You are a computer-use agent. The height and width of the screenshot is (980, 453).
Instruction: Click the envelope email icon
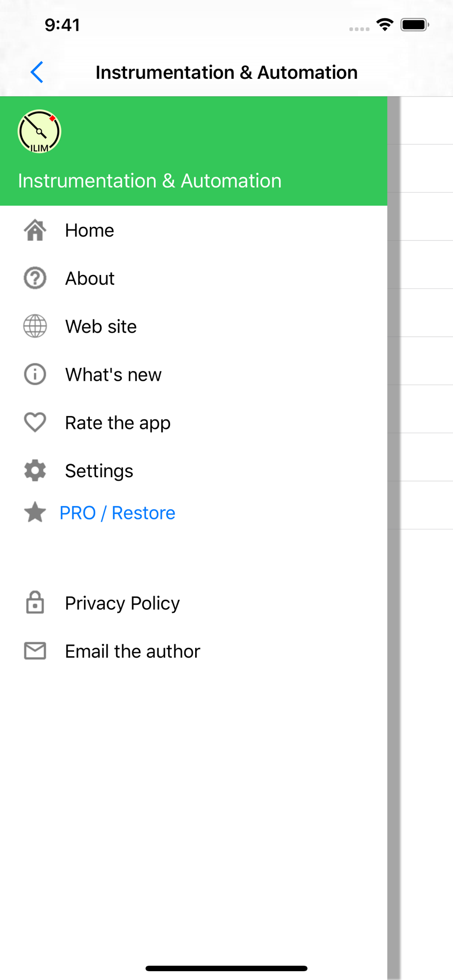point(35,651)
